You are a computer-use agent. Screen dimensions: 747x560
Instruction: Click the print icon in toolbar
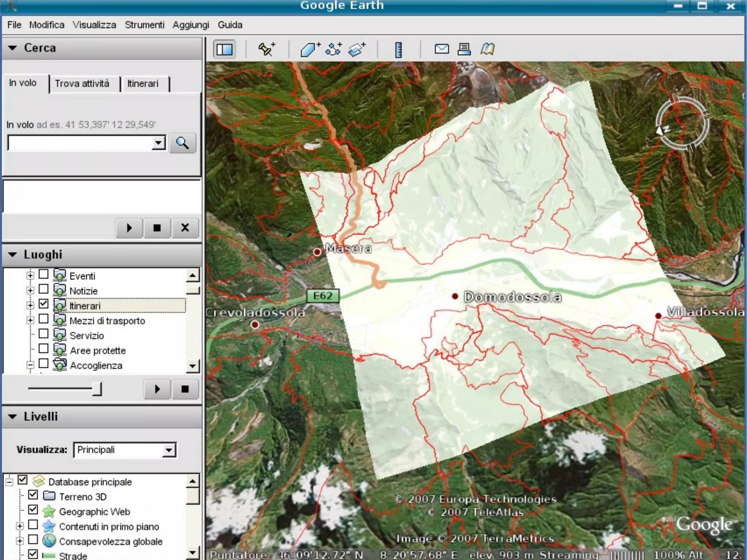[x=464, y=49]
